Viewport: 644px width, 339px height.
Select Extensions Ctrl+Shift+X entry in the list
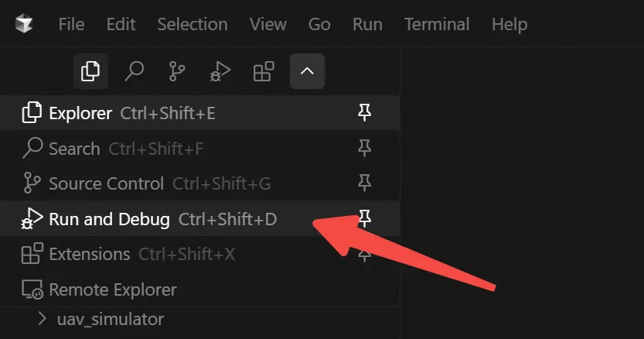pyautogui.click(x=200, y=254)
